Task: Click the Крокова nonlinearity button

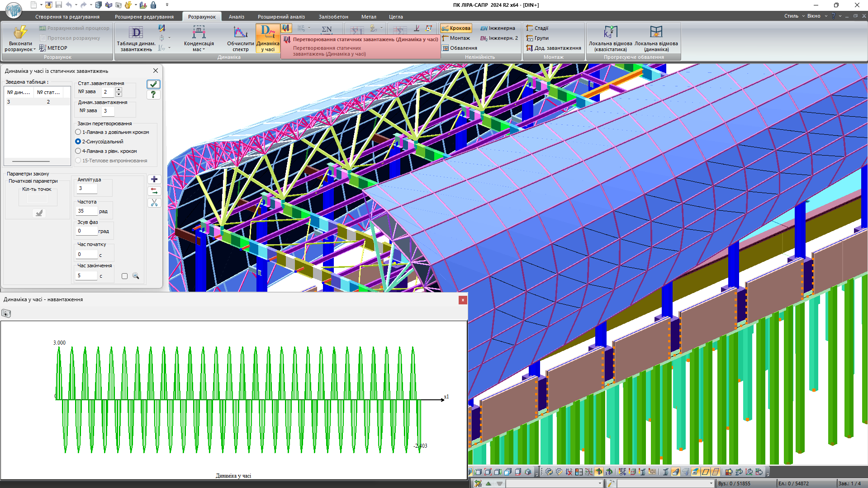Action: (x=456, y=28)
